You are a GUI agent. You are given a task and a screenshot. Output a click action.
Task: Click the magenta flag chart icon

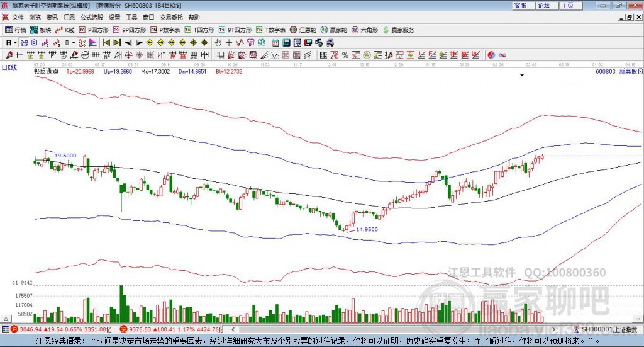click(93, 43)
